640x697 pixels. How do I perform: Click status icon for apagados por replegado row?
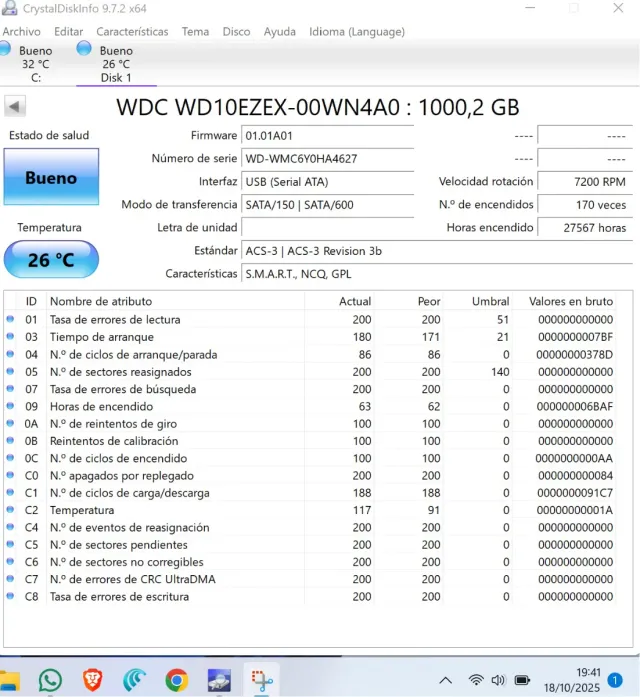point(10,475)
